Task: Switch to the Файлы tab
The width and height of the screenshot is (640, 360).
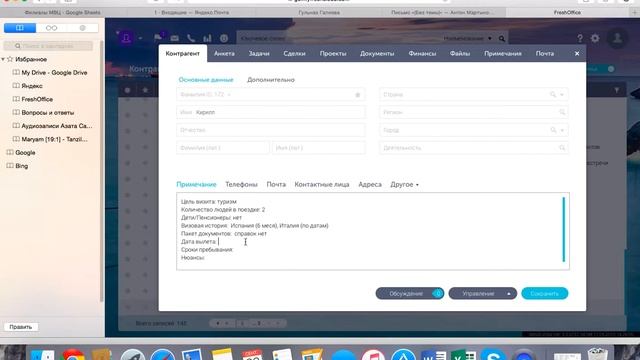Action: pos(460,53)
